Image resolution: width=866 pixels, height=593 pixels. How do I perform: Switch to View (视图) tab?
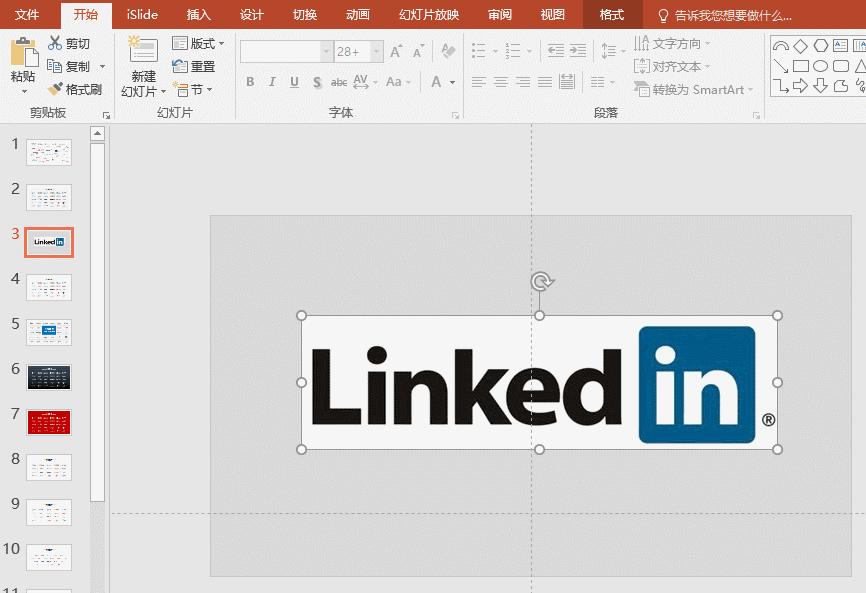click(552, 14)
